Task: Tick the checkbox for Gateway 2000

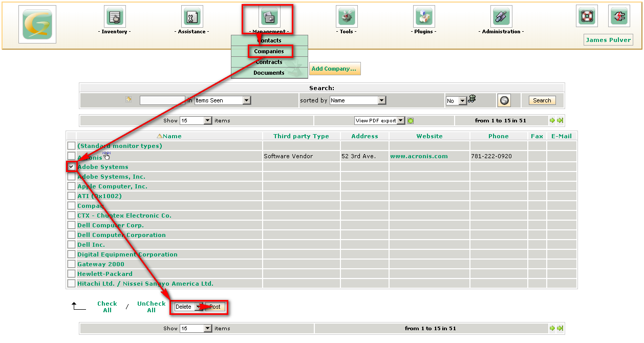Action: [71, 264]
